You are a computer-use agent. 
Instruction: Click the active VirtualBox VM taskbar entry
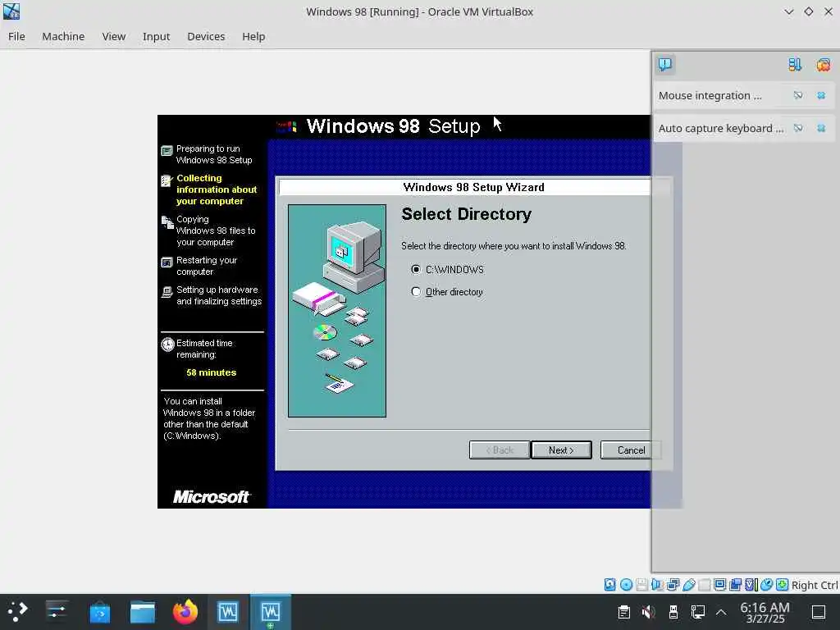pyautogui.click(x=271, y=612)
